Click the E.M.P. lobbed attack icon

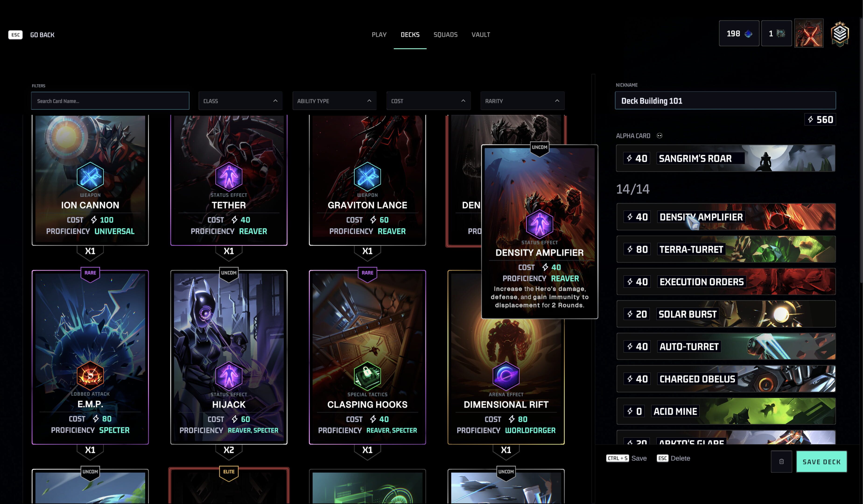click(x=90, y=376)
